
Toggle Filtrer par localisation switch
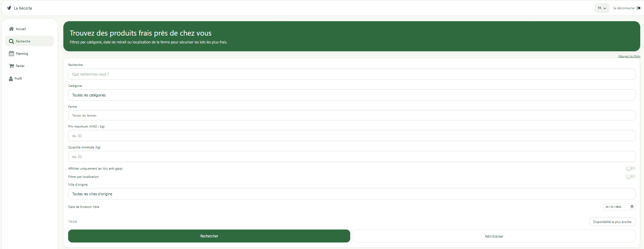[630, 176]
